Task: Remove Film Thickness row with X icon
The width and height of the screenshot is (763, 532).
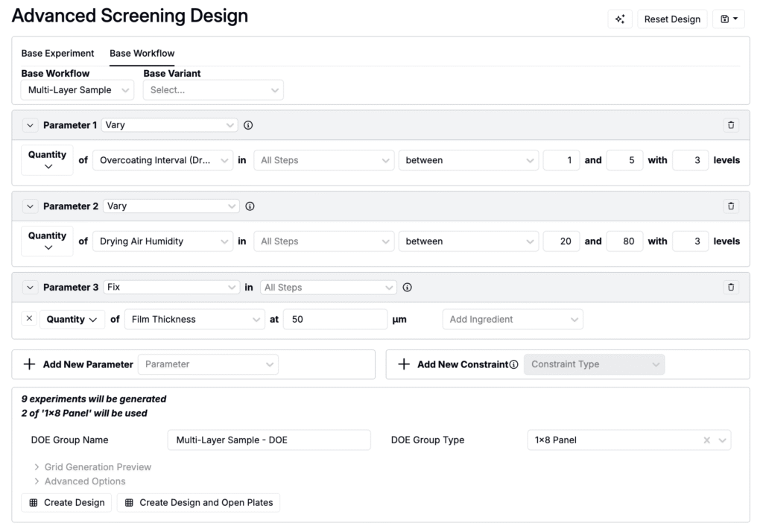Action: pos(29,319)
